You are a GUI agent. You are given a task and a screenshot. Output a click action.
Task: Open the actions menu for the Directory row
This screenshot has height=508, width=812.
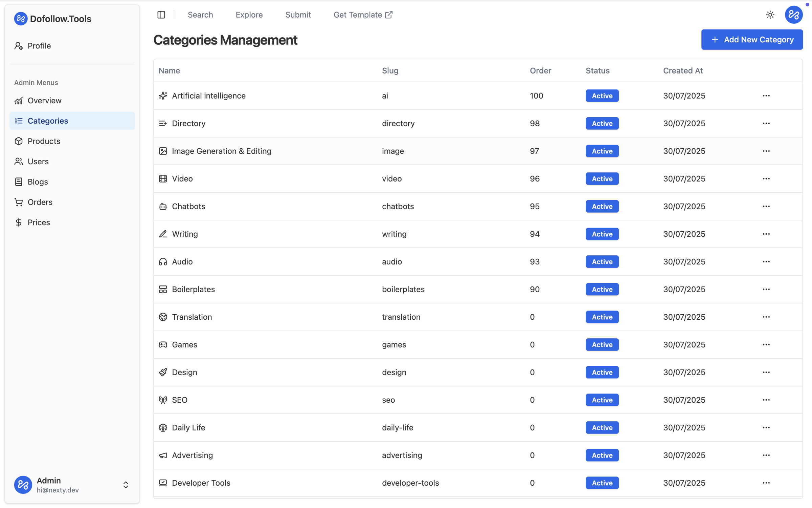pos(766,124)
